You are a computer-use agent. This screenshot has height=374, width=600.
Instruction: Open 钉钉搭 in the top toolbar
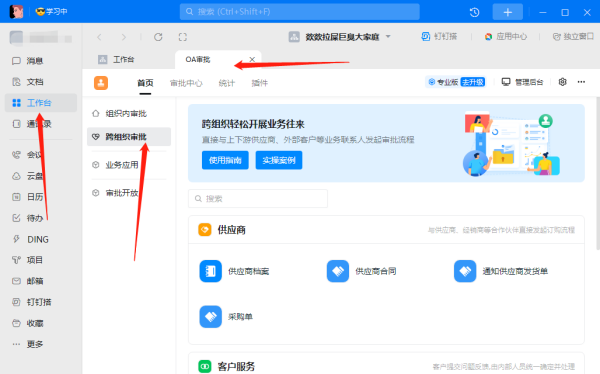[439, 36]
